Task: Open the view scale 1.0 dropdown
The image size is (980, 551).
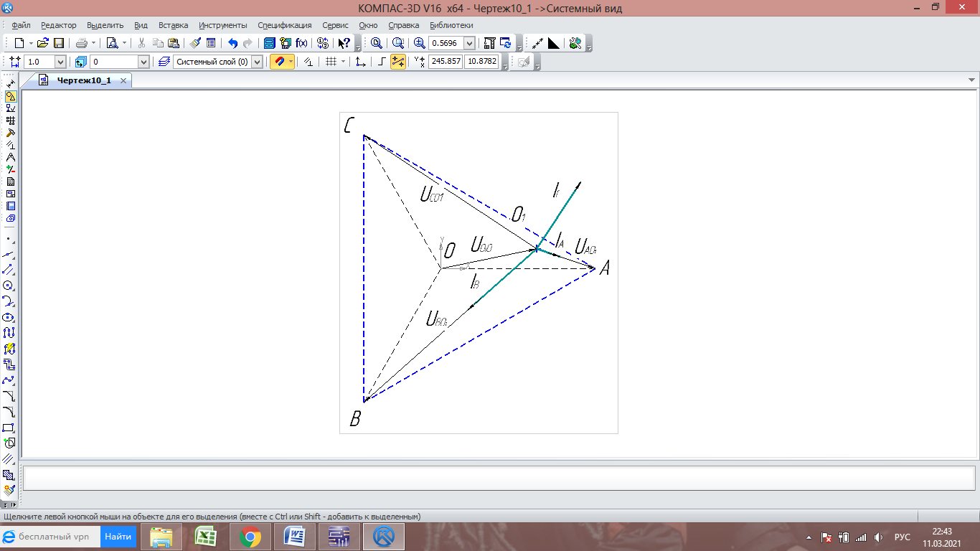Action: point(60,62)
